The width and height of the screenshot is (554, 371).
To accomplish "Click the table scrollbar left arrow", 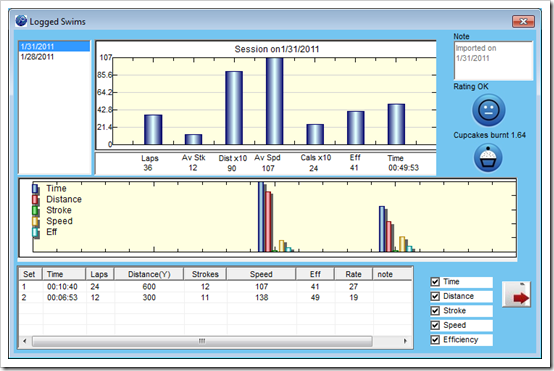I will pos(25,341).
